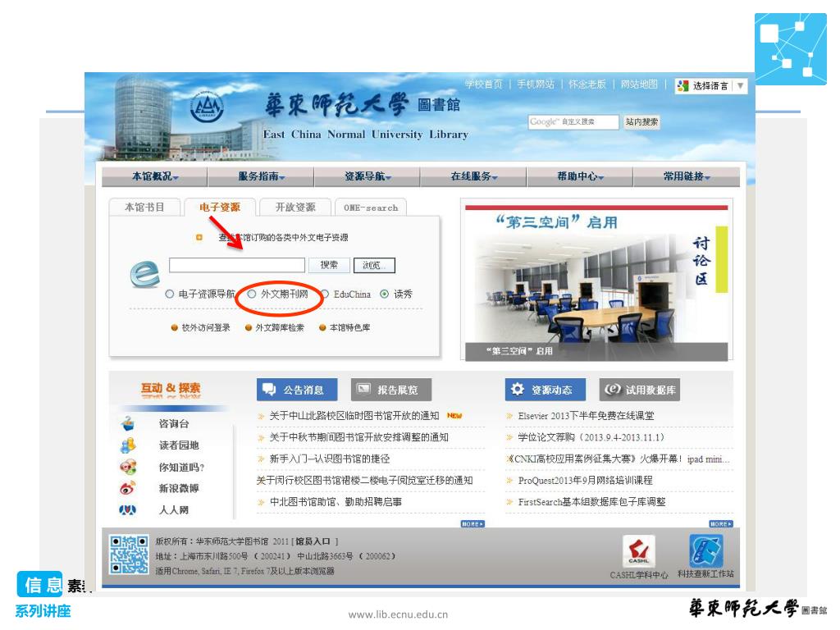Open the 人人网 Renren icon
The height and width of the screenshot is (630, 840).
point(127,510)
